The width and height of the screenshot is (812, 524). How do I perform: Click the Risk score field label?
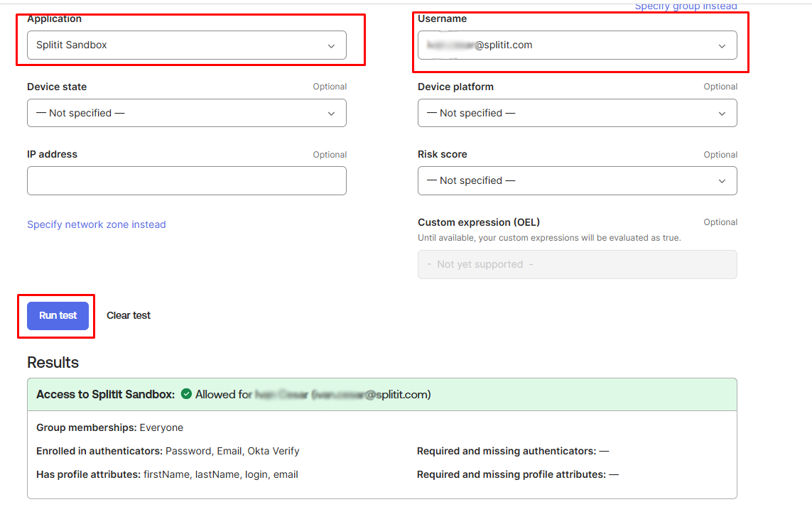pyautogui.click(x=443, y=154)
